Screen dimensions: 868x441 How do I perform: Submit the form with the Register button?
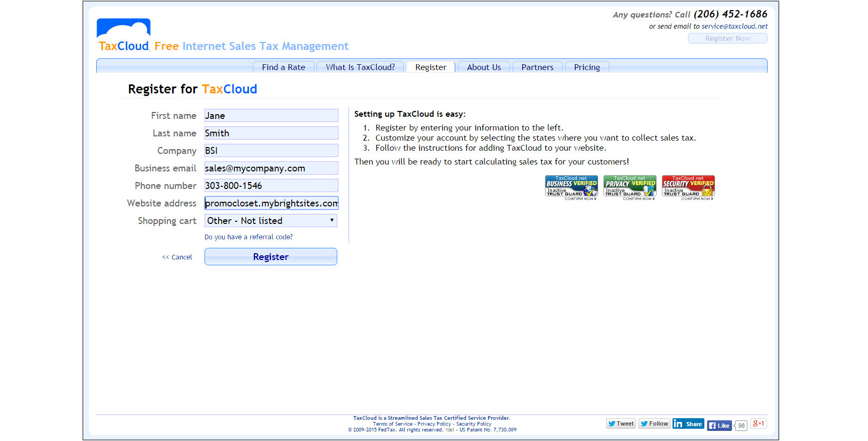[271, 257]
